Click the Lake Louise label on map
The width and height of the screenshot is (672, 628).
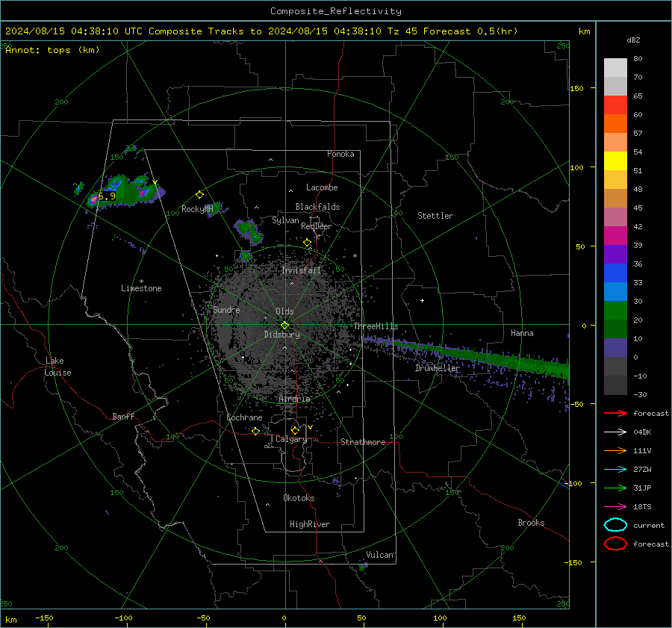coord(58,367)
